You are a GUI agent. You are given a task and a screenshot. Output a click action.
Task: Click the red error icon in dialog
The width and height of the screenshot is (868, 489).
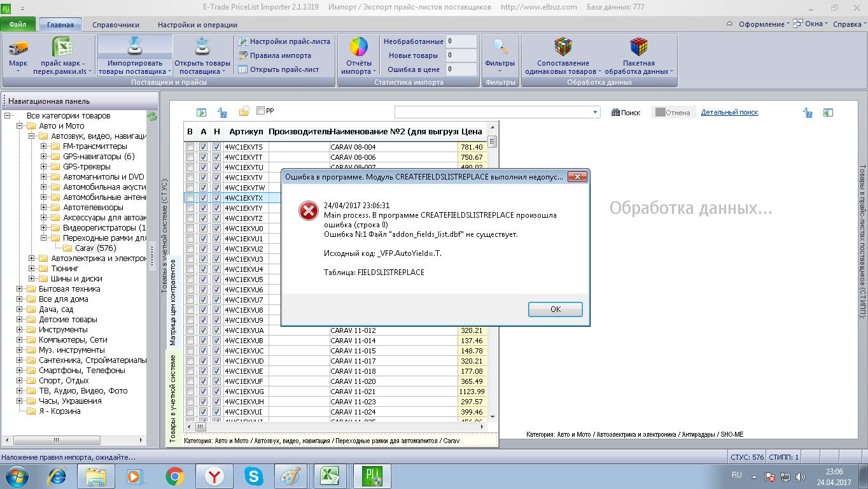click(308, 211)
